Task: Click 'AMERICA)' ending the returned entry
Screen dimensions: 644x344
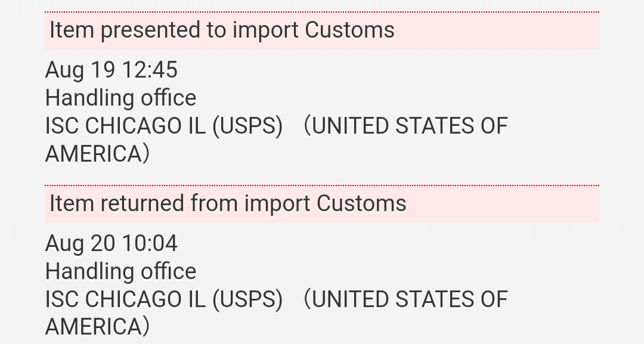Action: 97,327
